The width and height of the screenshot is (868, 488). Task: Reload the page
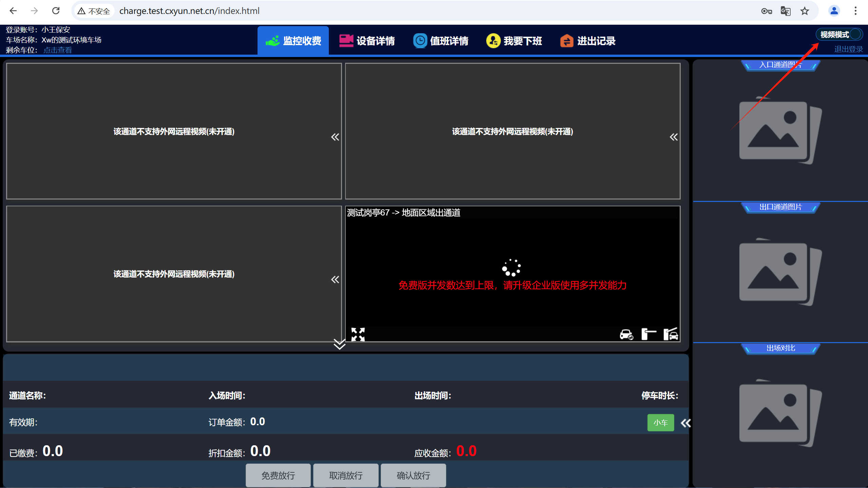coord(56,11)
